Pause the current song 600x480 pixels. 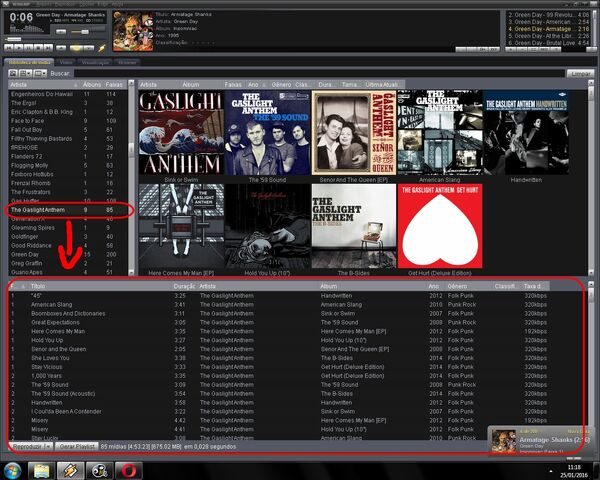pos(28,48)
